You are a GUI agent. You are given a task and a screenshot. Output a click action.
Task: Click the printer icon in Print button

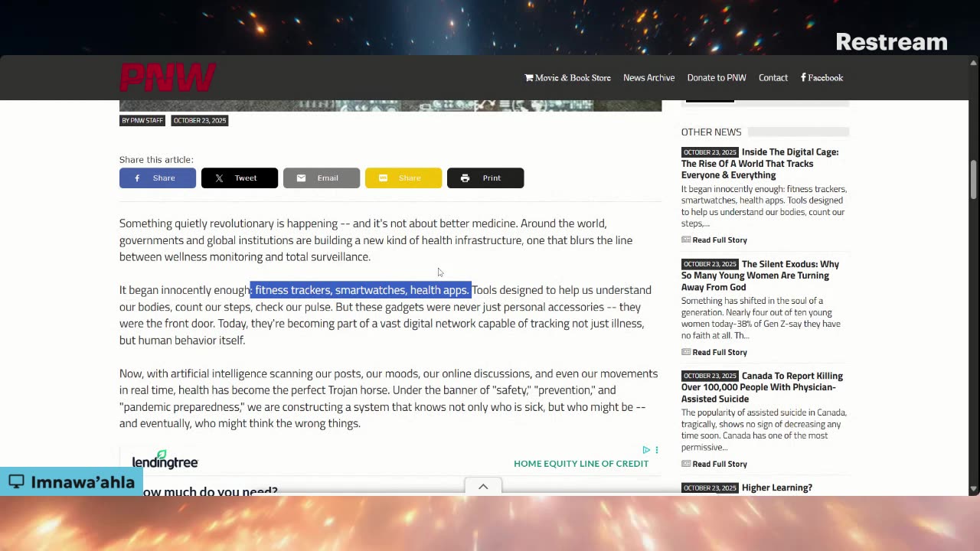click(x=465, y=178)
